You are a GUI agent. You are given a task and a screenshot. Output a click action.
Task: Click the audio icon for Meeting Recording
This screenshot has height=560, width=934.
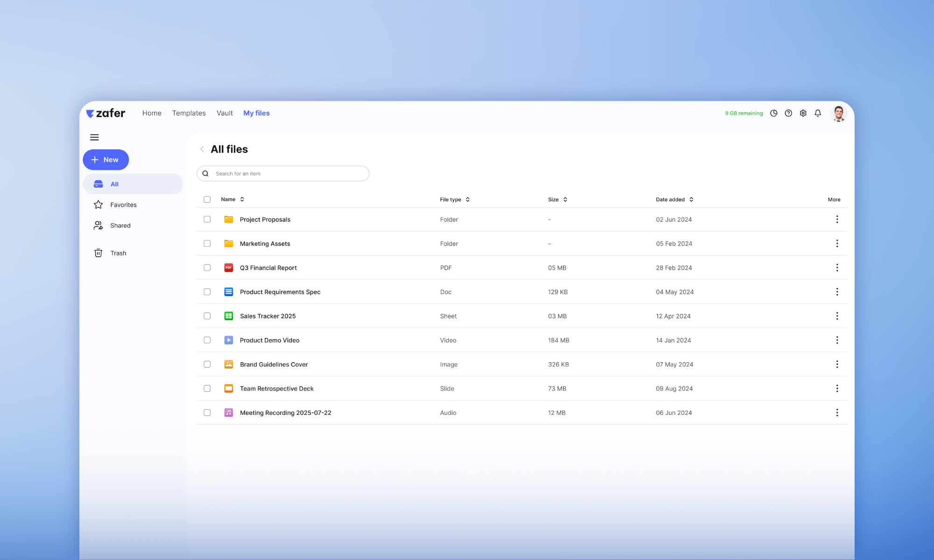tap(228, 413)
